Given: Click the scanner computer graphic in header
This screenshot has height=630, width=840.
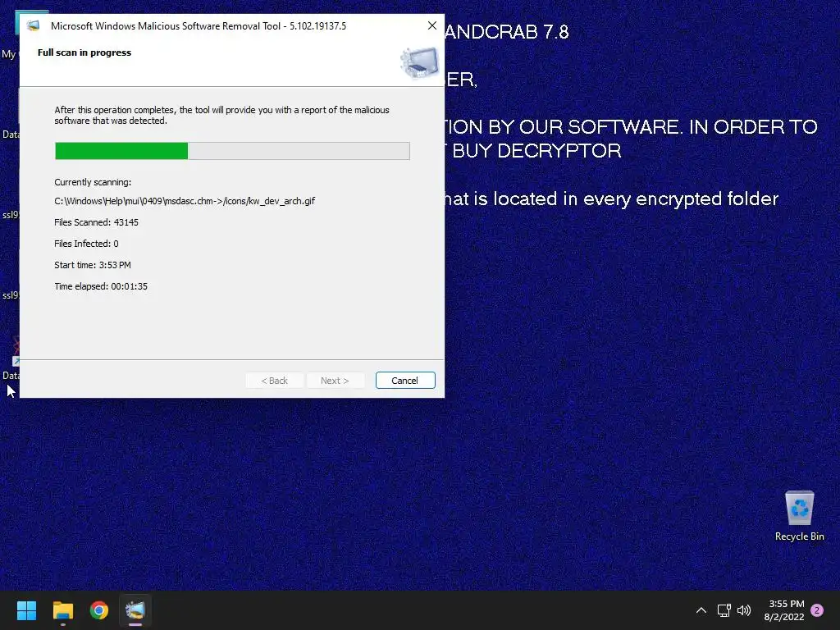Looking at the screenshot, I should 419,62.
